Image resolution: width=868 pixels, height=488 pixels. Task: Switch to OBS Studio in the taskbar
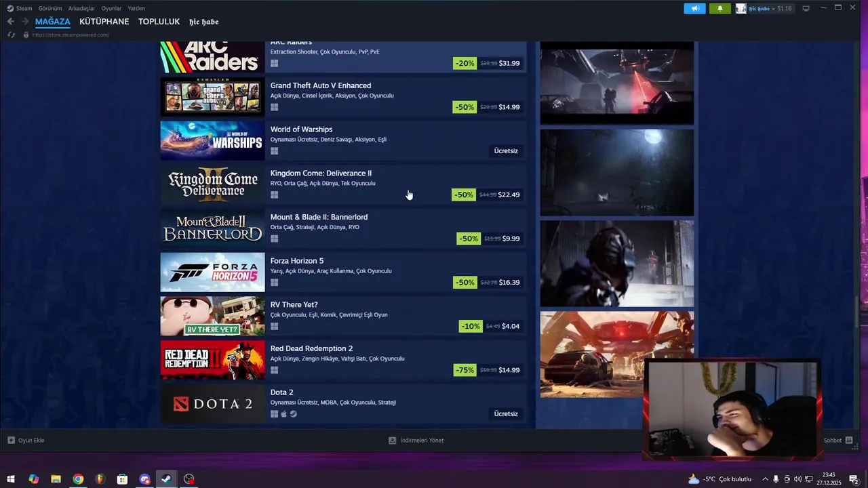(189, 479)
